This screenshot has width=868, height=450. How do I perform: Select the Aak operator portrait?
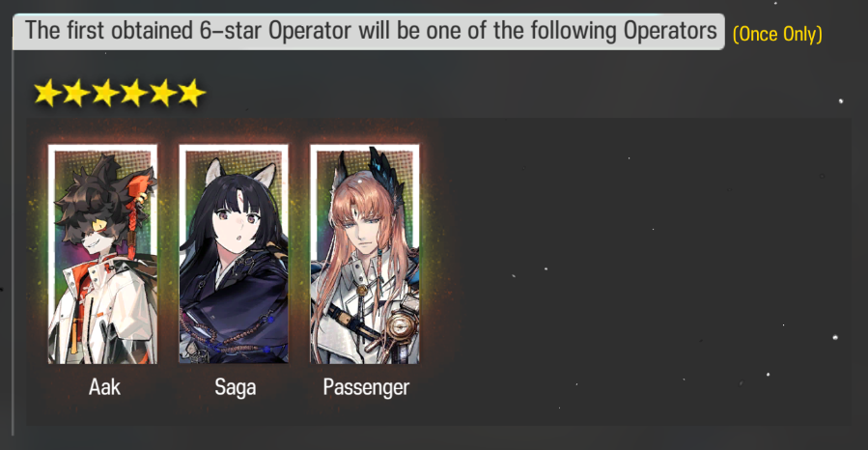[103, 254]
